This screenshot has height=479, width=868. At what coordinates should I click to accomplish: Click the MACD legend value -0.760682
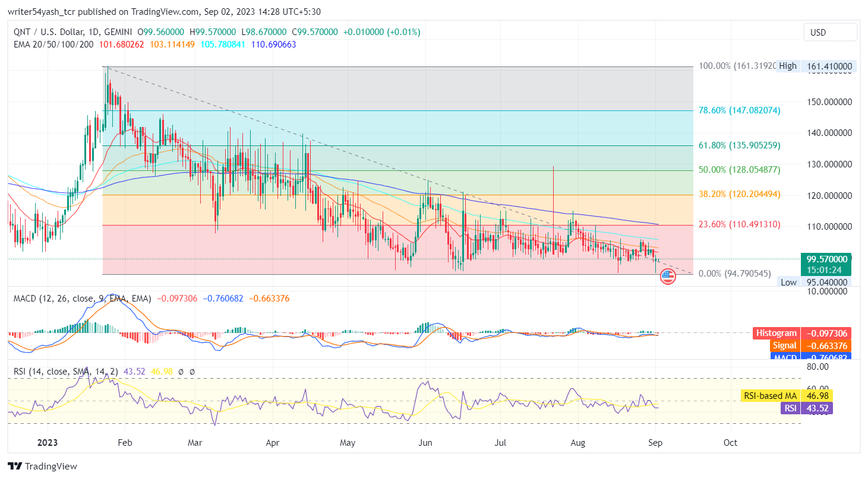click(223, 299)
